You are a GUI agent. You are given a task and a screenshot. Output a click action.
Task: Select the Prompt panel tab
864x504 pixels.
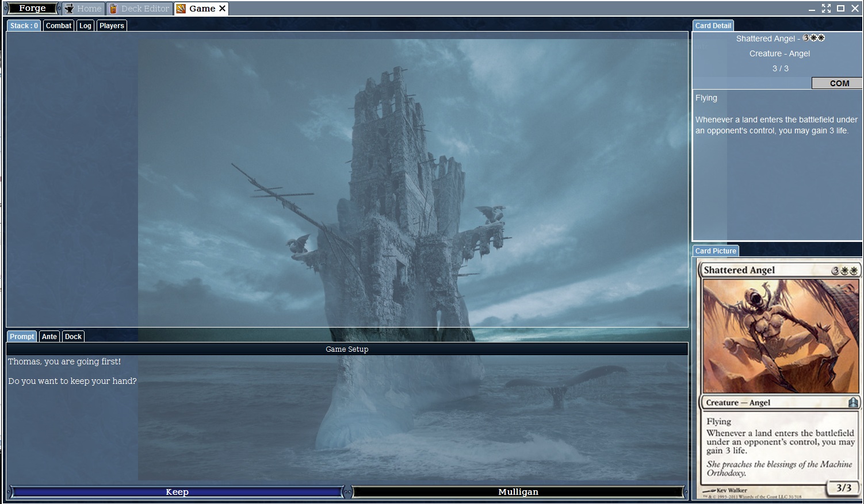click(x=22, y=337)
